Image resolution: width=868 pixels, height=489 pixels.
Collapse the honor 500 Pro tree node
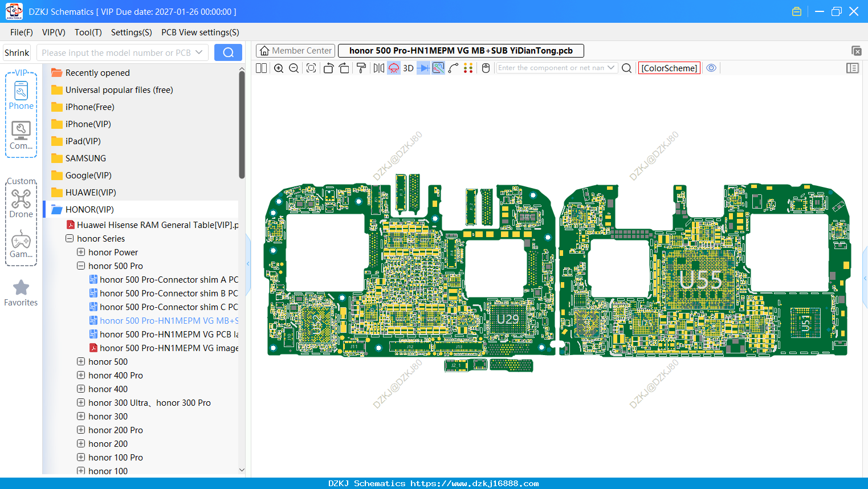pos(81,266)
